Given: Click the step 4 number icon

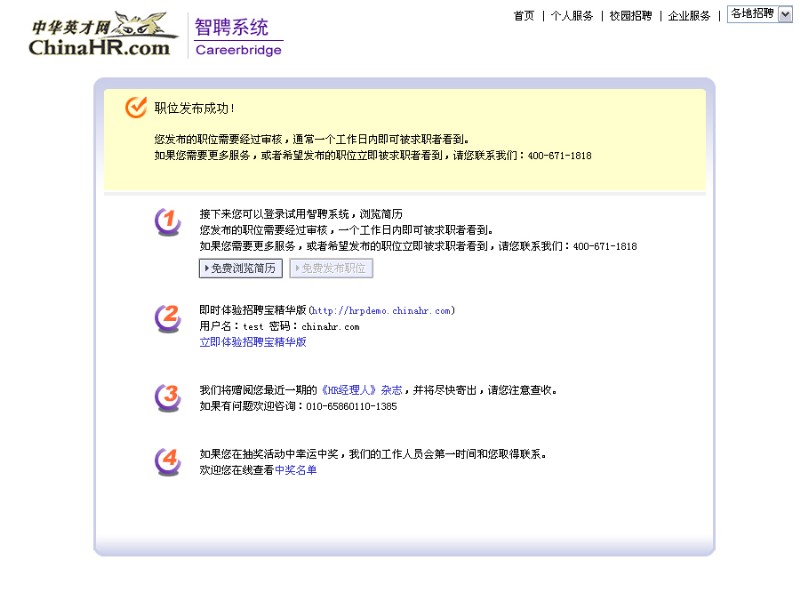Looking at the screenshot, I should tap(168, 462).
